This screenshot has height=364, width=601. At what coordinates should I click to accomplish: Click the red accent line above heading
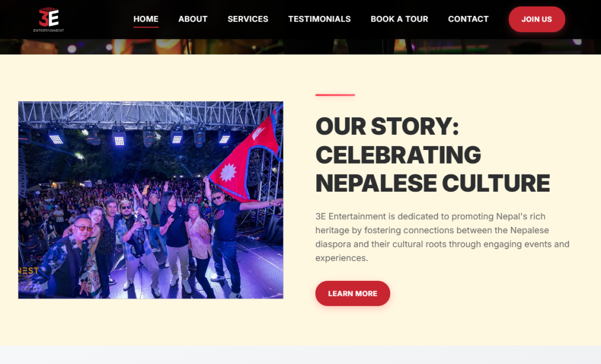pos(335,95)
